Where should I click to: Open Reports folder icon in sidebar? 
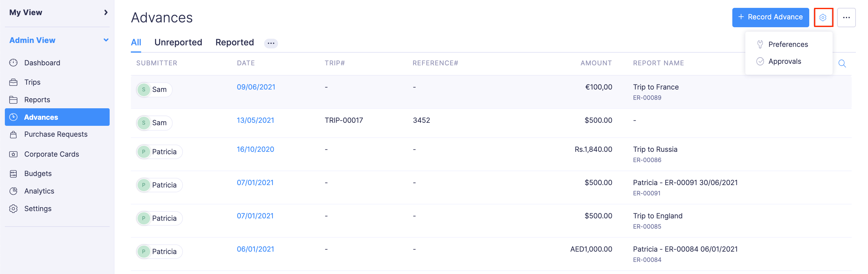click(14, 99)
